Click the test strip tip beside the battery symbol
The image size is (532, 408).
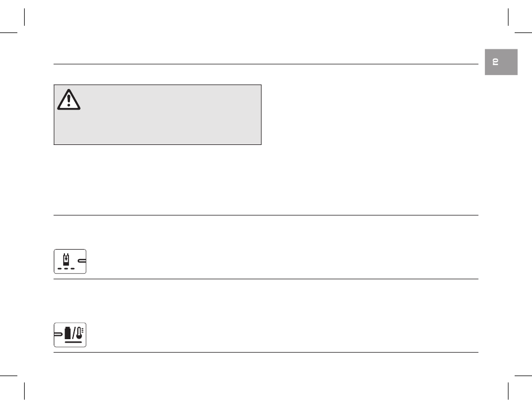(x=58, y=334)
